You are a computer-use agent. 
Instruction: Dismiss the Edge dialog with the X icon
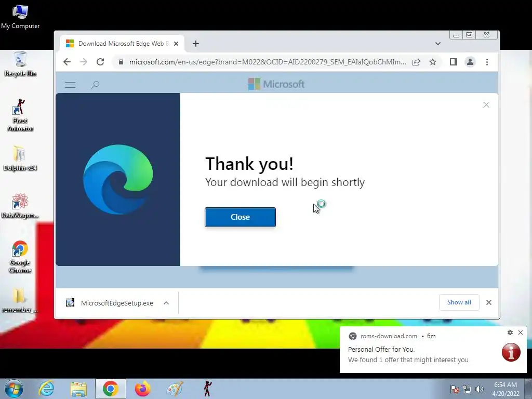(486, 105)
